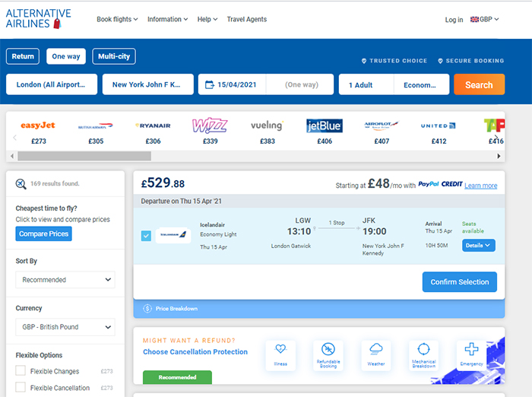Click Log in

tap(454, 20)
